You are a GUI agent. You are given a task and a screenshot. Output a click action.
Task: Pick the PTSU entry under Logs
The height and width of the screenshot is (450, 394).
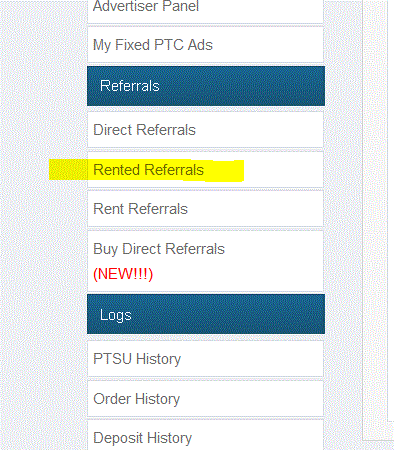click(x=205, y=359)
